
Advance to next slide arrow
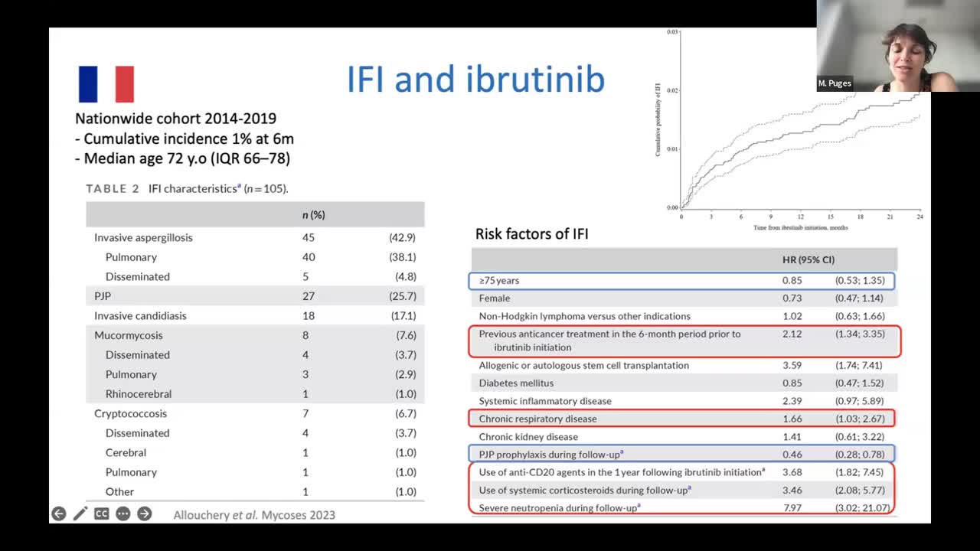point(145,514)
